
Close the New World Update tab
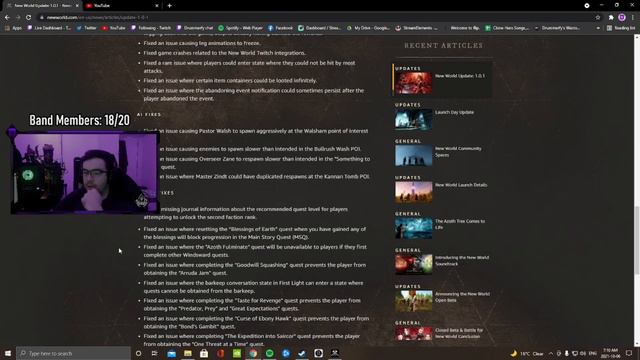tap(77, 6)
